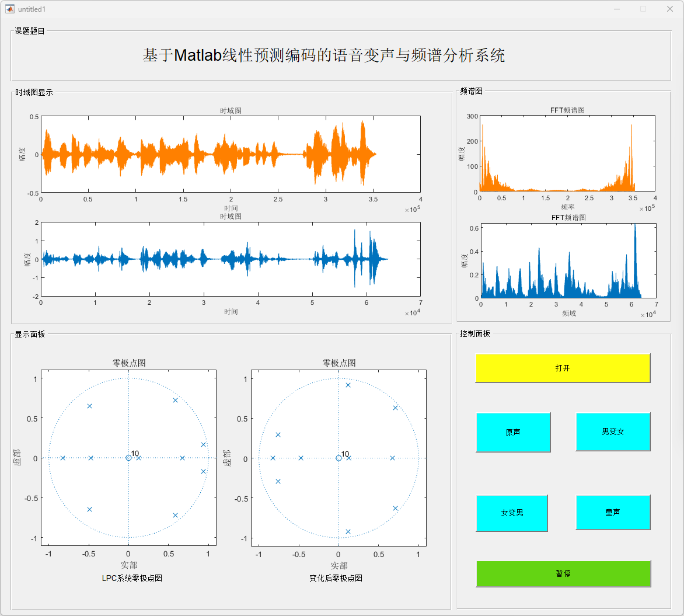Click the orange time-domain waveform plot
The image size is (684, 616).
pos(231,154)
